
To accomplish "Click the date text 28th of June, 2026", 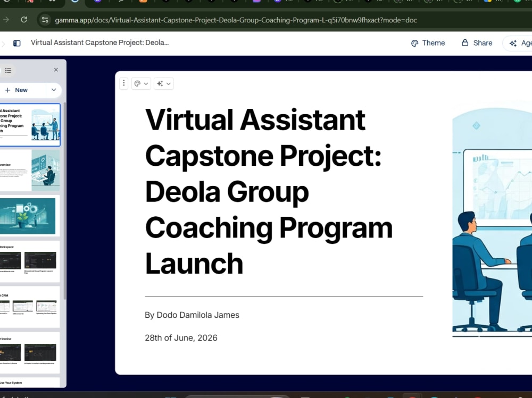I will [x=181, y=338].
